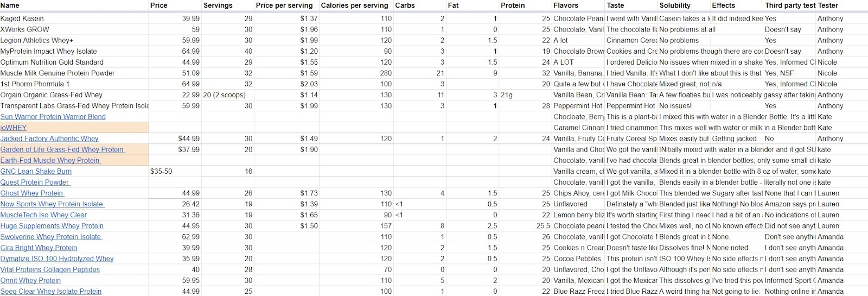Select the Price per serving header cell
The image size is (868, 296).
click(x=287, y=5)
